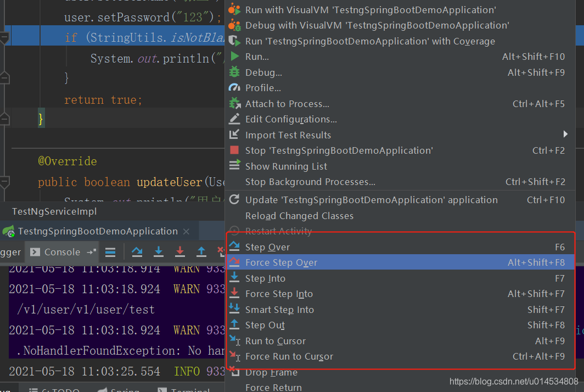Image resolution: width=584 pixels, height=392 pixels.
Task: Collapse the if block fold marker
Action: tap(4, 38)
